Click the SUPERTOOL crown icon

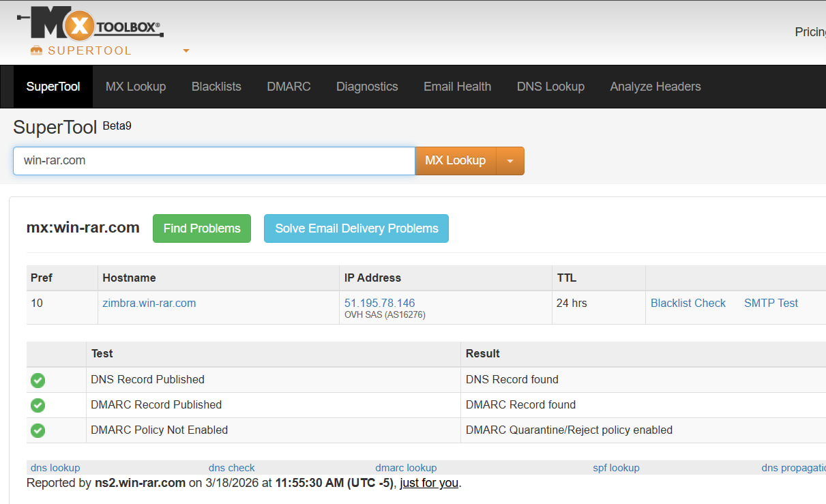click(35, 50)
